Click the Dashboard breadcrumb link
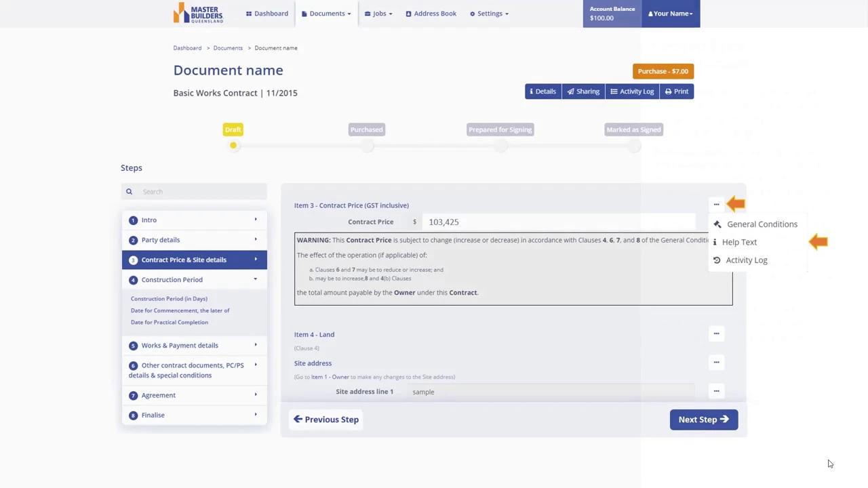 coord(187,48)
